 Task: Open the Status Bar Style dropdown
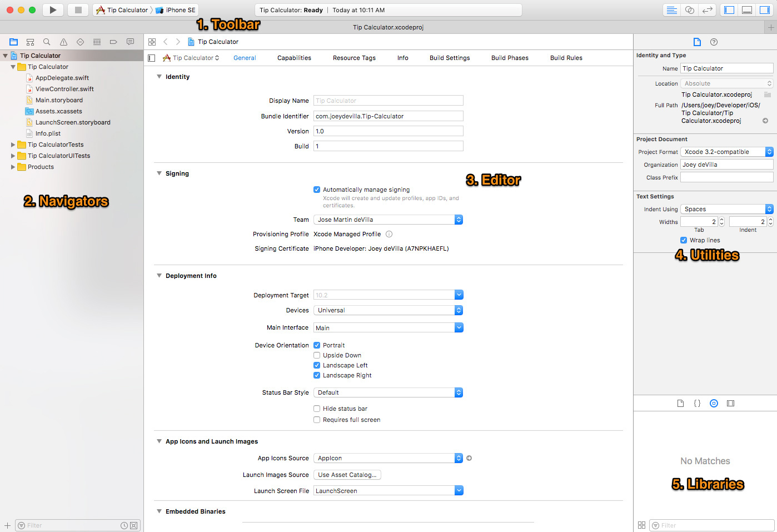pos(388,392)
